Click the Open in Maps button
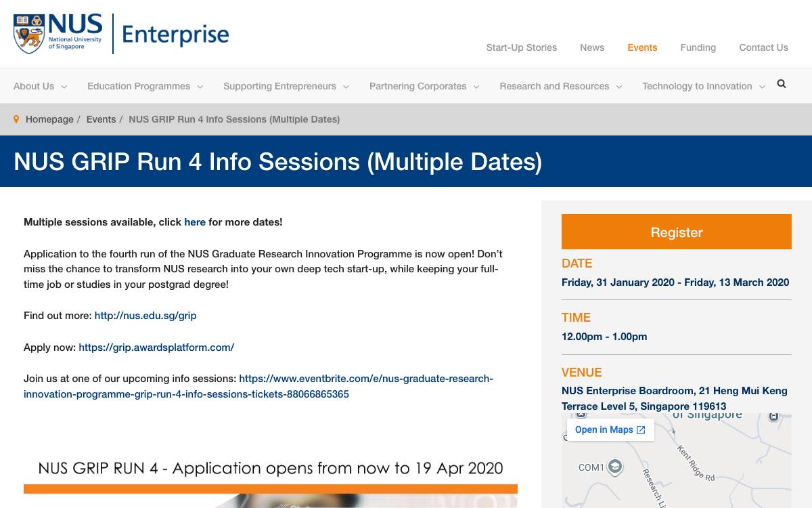The image size is (812, 508). tap(610, 430)
